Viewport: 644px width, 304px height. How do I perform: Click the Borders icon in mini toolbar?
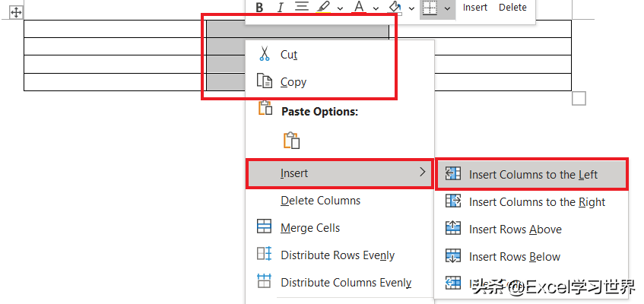pyautogui.click(x=430, y=8)
